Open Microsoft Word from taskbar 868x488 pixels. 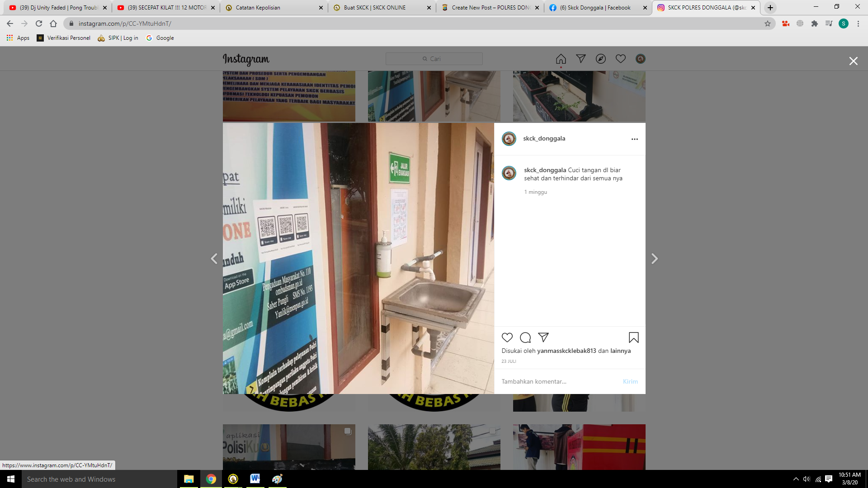255,479
